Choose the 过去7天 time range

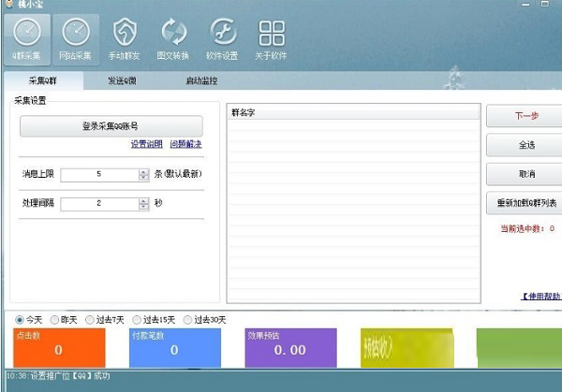(x=92, y=319)
